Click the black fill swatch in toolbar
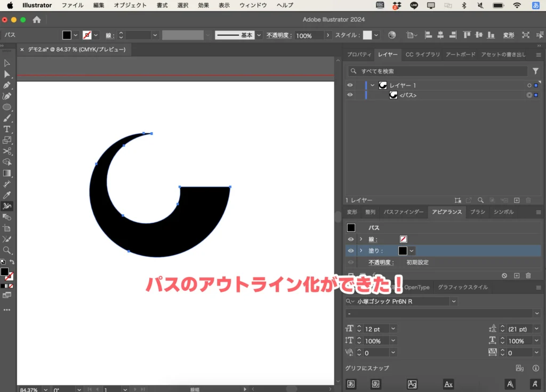 coord(4,272)
